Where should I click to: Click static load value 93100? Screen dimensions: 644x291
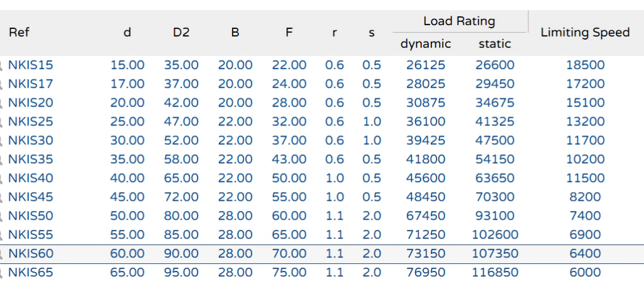click(x=495, y=215)
